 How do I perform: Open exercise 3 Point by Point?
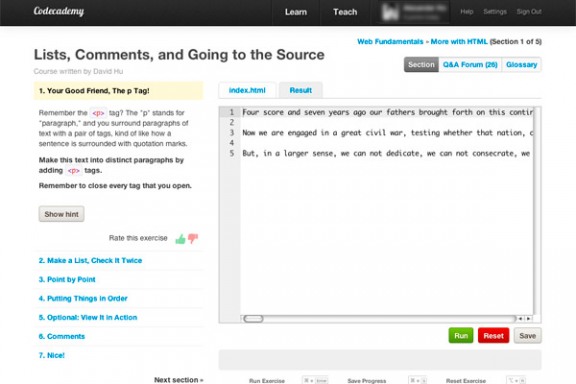(67, 280)
